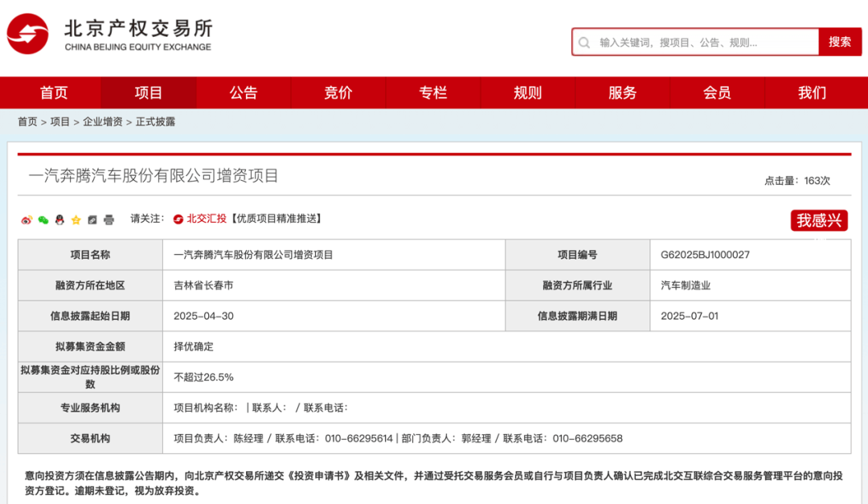868x504 pixels.
Task: Print the page with the printer icon
Action: pyautogui.click(x=109, y=220)
